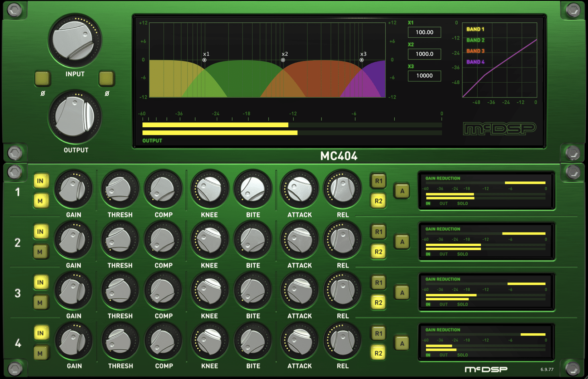This screenshot has height=379, width=588.
Task: Adjust the INPUT knob
Action: [x=75, y=40]
